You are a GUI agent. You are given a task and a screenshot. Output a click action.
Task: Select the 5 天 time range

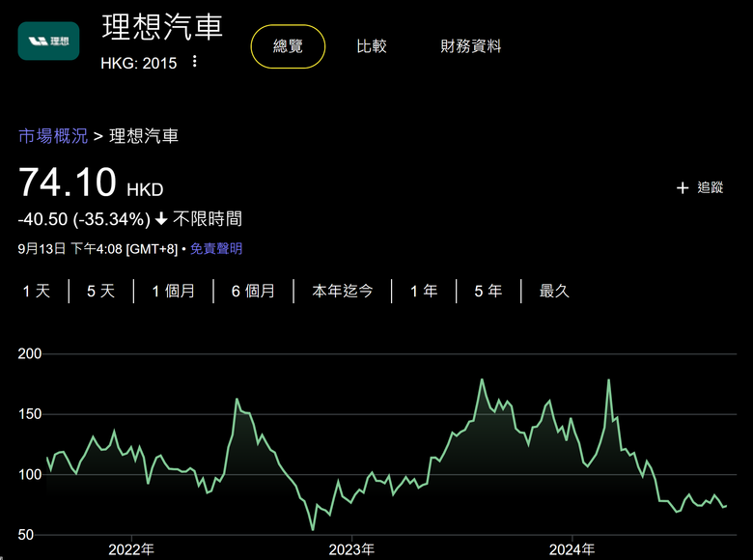tap(100, 291)
